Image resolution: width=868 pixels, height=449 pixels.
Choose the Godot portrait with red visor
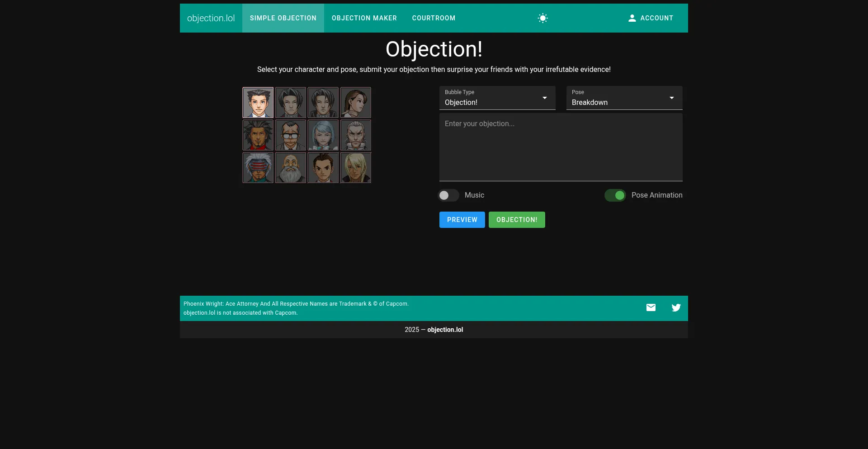point(258,168)
